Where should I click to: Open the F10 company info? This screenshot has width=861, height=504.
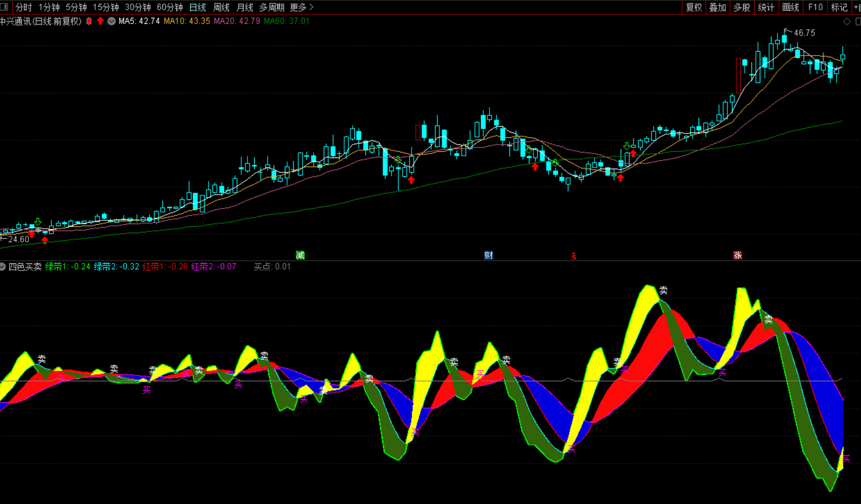click(x=815, y=7)
